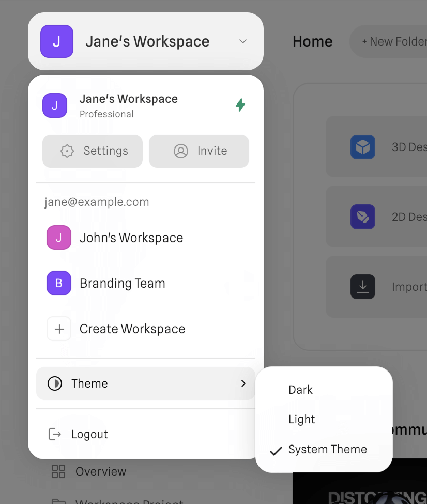Screen dimensions: 427x504
Task: Select the Dark theme option
Action: click(300, 390)
